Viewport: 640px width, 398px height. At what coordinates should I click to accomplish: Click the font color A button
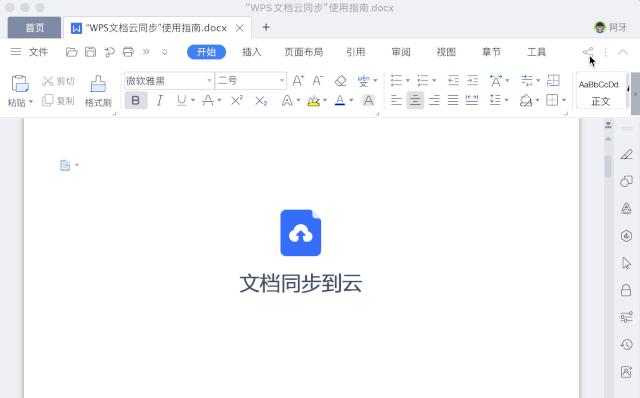340,100
